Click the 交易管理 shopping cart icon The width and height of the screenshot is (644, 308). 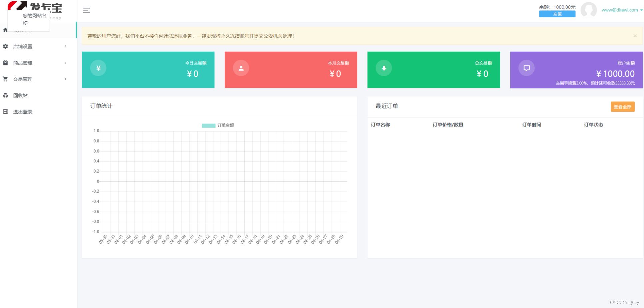[x=5, y=79]
